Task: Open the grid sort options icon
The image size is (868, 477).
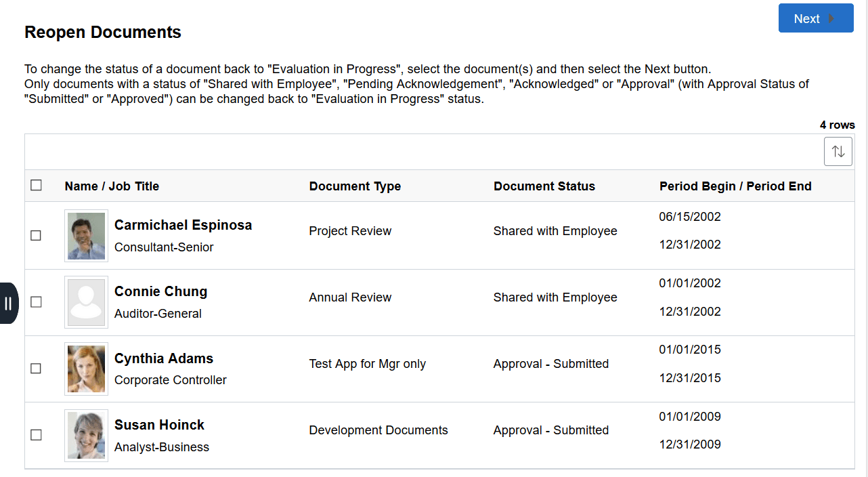Action: tap(838, 150)
